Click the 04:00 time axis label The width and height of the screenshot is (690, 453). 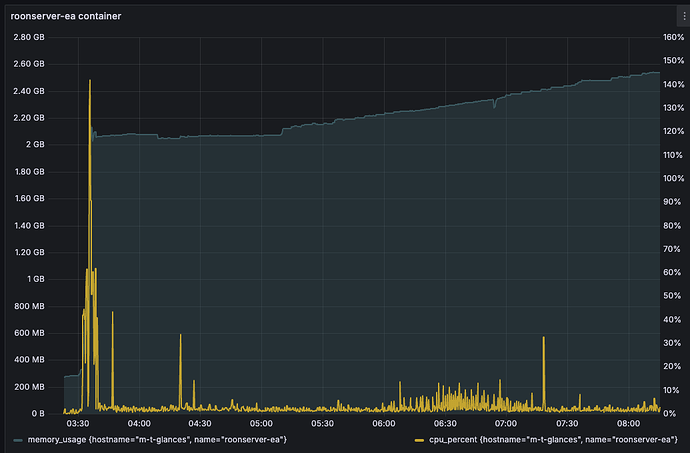tap(139, 424)
